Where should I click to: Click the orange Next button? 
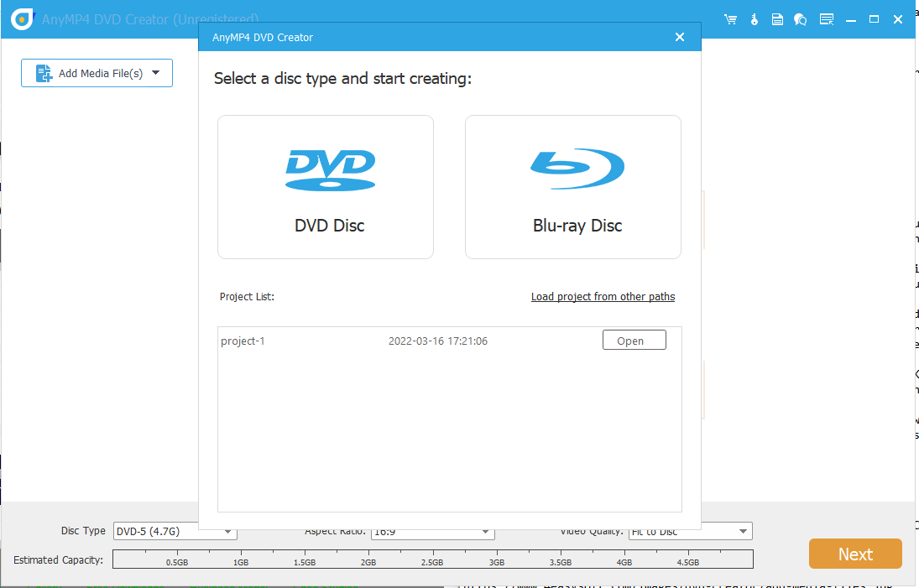coord(855,554)
